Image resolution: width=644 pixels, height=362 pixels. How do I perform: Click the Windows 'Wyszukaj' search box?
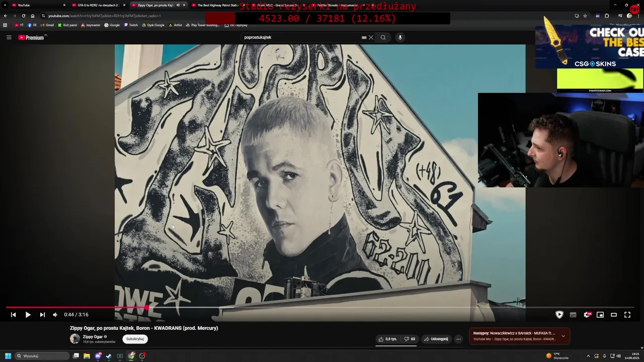42,356
